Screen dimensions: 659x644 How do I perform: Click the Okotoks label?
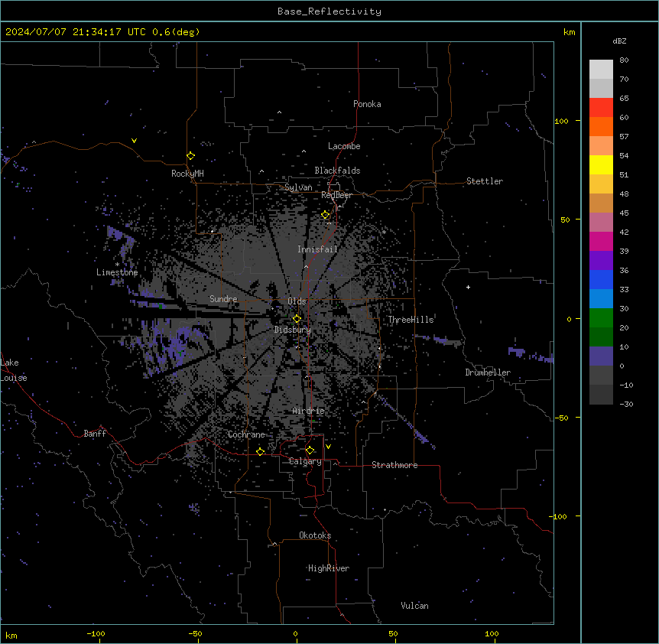tap(315, 535)
